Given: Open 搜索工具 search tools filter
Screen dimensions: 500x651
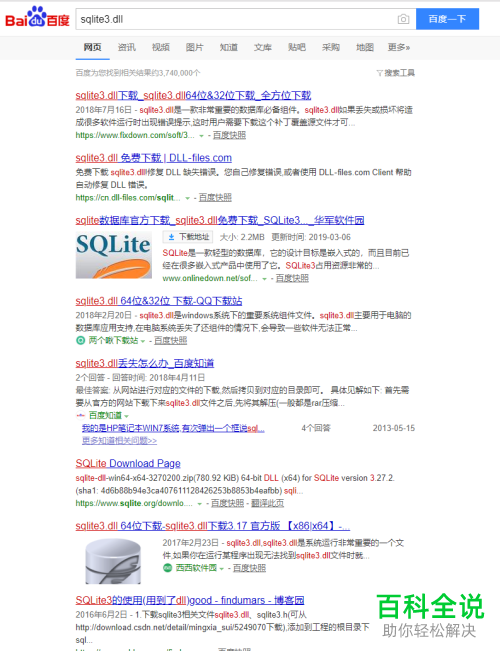Looking at the screenshot, I should (x=396, y=73).
